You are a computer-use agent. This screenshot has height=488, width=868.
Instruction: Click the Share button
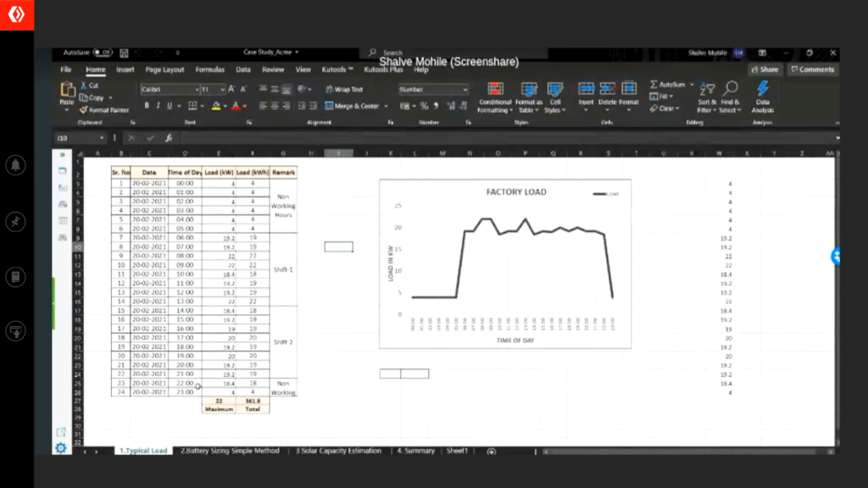[x=765, y=69]
